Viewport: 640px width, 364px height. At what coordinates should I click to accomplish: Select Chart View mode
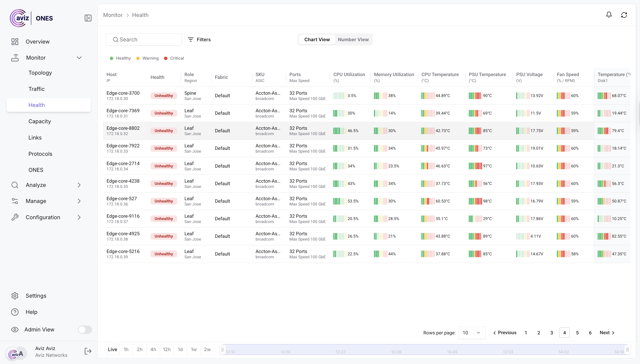click(317, 40)
